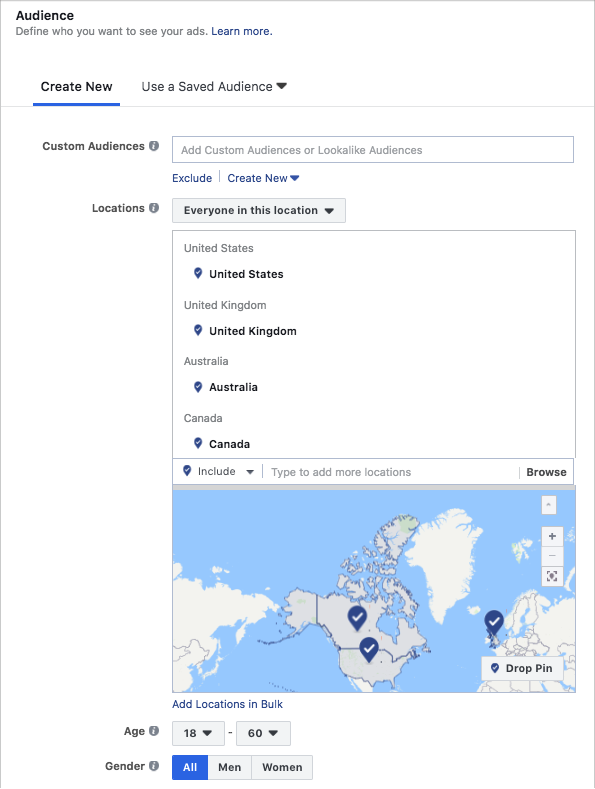Viewport: 595px width, 789px height.
Task: Click Add Locations in Bulk link
Action: coord(228,704)
